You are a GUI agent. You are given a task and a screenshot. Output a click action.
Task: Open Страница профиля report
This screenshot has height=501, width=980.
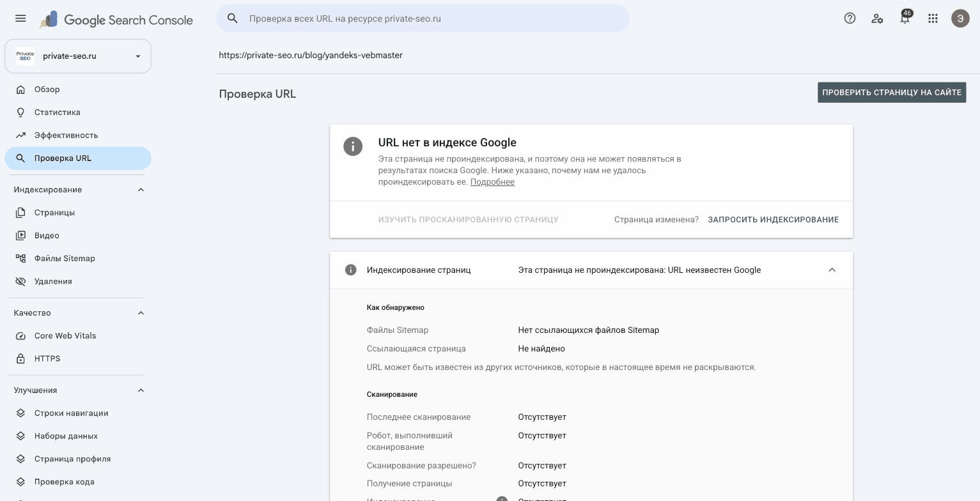[x=78, y=459]
